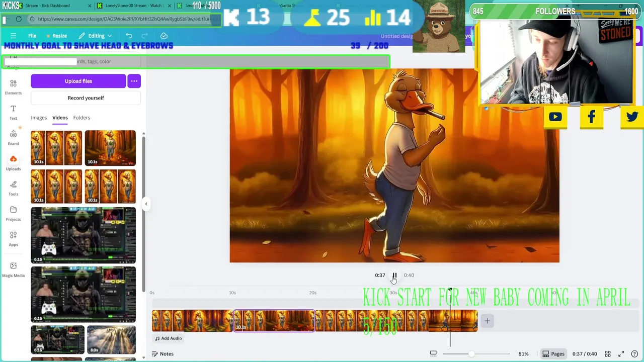Select the highlighted 10.1s timeline clip
Viewport: 644px width, 362px height.
(274, 321)
